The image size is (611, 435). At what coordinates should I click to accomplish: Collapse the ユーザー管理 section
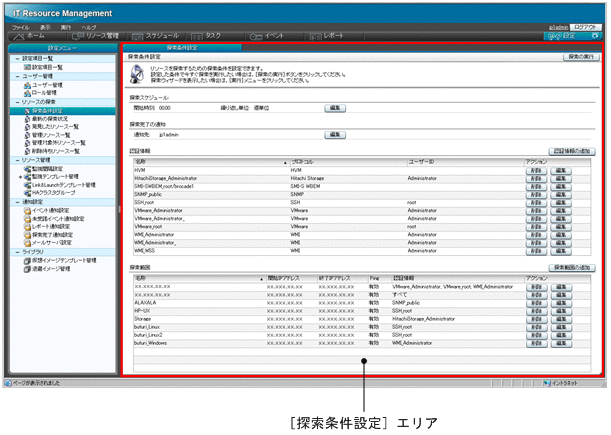coord(16,76)
